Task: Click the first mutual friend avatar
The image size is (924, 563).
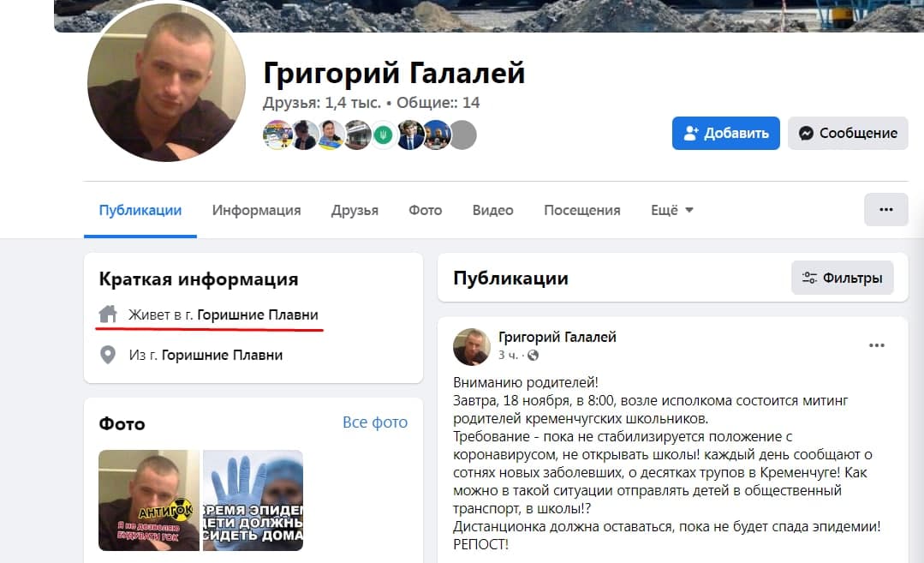Action: 277,135
